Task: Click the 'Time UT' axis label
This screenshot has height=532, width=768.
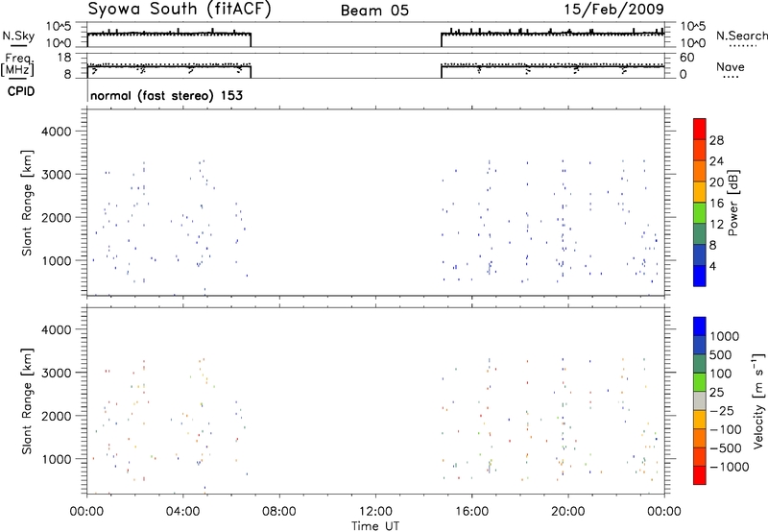Action: 375,526
